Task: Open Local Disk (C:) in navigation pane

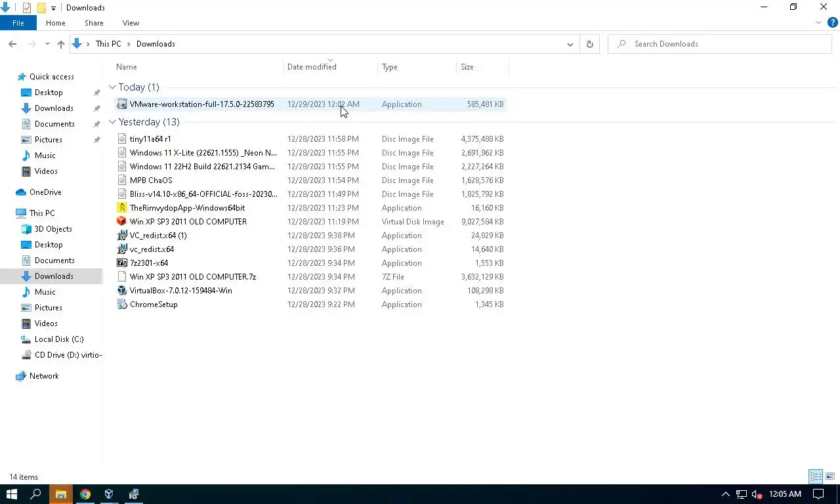Action: click(59, 339)
